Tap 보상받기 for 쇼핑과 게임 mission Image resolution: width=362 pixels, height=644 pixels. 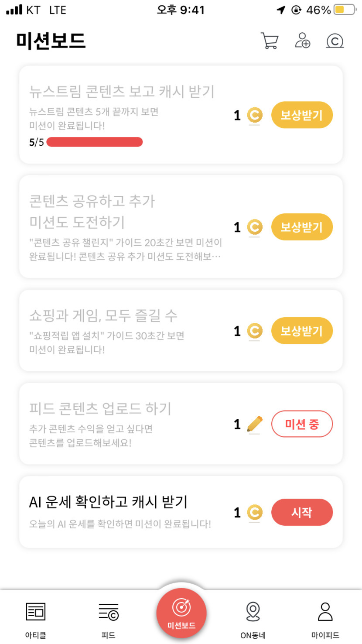(302, 331)
